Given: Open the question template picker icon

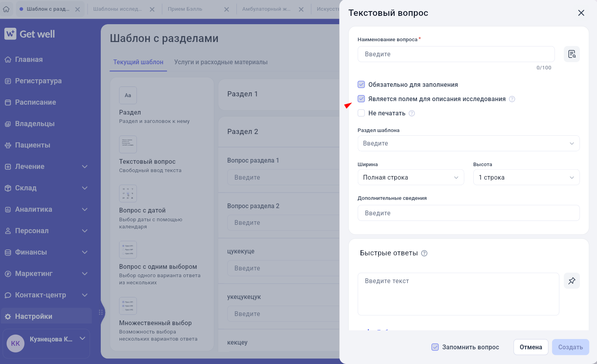Looking at the screenshot, I should tap(572, 54).
